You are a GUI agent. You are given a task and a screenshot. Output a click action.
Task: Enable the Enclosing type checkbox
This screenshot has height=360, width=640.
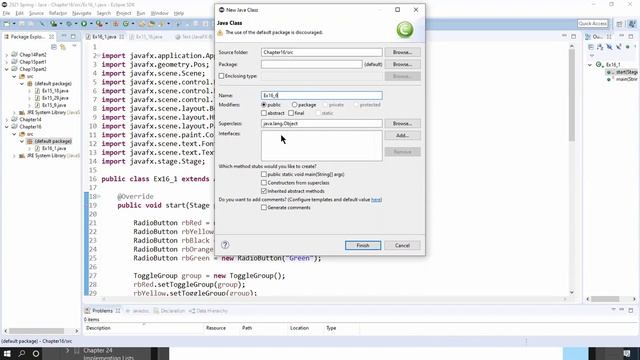pyautogui.click(x=221, y=76)
